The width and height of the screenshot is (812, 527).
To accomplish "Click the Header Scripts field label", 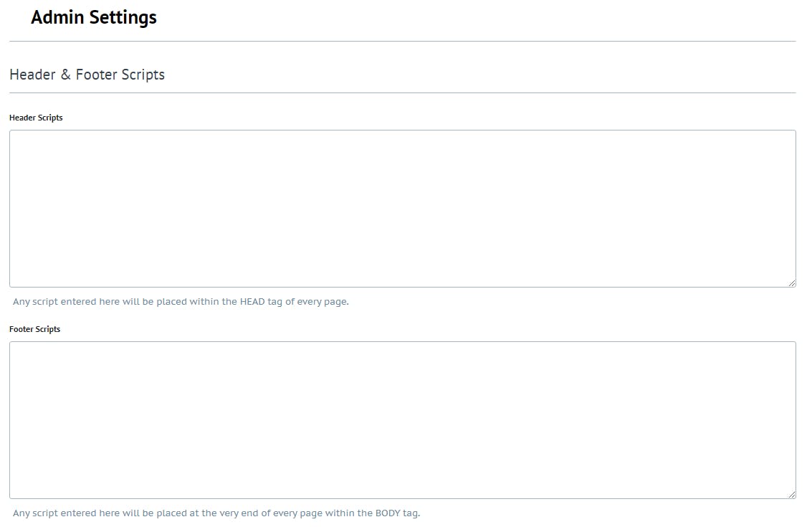I will (36, 118).
